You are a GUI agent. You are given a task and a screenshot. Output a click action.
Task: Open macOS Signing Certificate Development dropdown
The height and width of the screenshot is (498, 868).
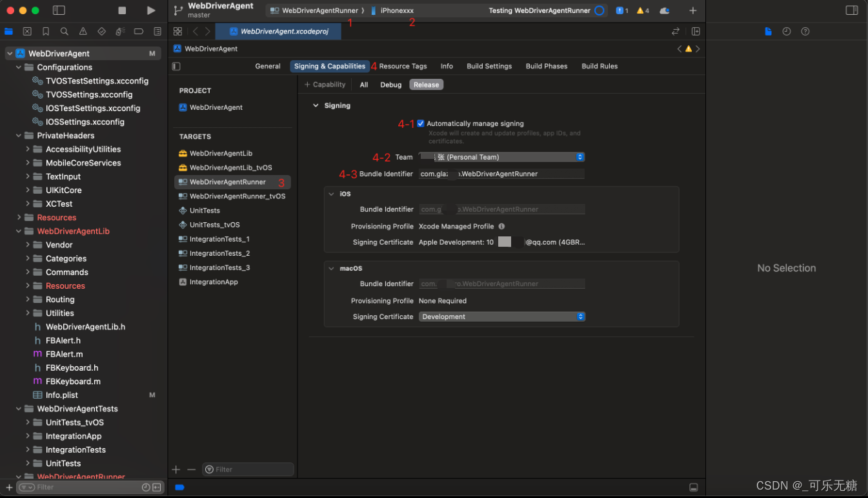point(502,316)
